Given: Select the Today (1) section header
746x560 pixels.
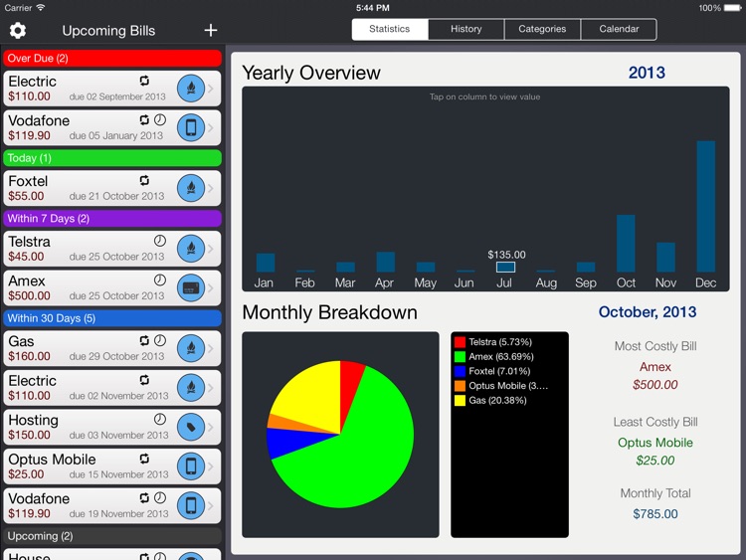Looking at the screenshot, I should click(x=112, y=158).
